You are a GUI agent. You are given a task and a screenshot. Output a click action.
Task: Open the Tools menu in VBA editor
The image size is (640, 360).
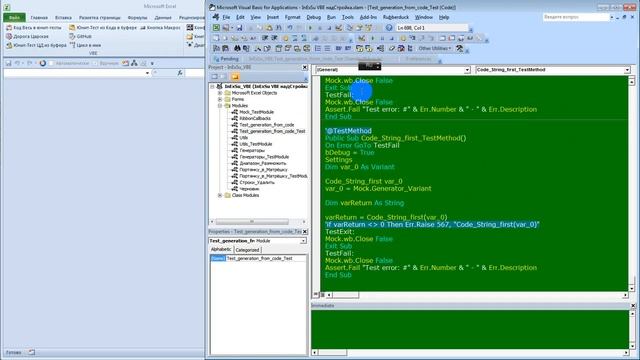coord(347,17)
